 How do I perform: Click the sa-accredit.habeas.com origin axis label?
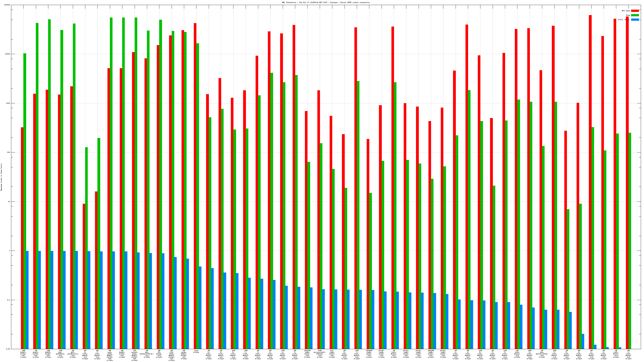tap(320, 354)
